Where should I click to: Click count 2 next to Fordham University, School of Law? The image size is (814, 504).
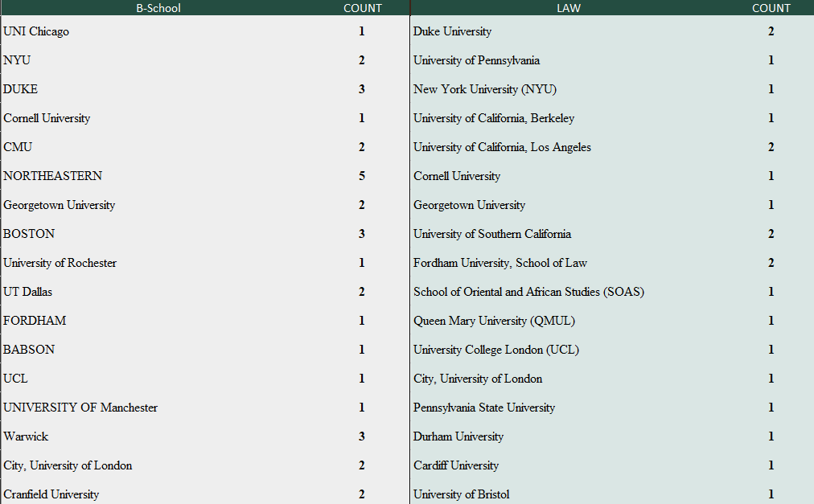(x=771, y=263)
